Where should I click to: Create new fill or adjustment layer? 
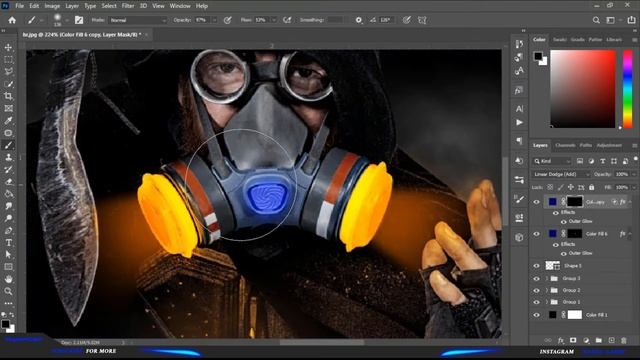coord(586,340)
